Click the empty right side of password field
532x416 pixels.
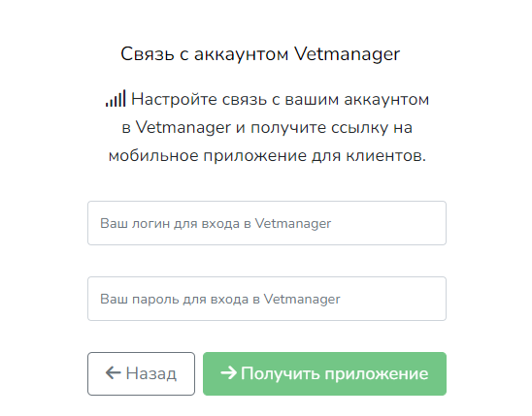coord(392,299)
